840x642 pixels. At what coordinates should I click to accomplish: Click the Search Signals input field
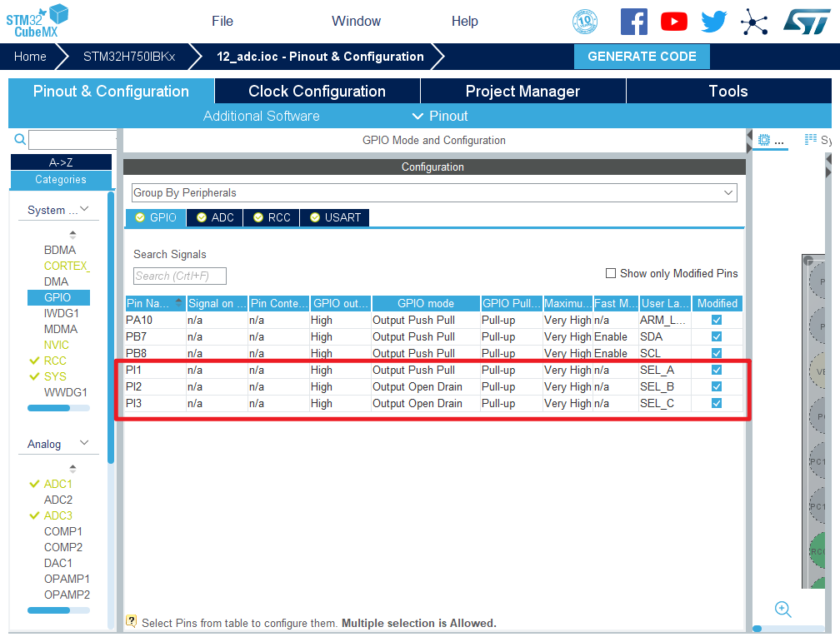[x=179, y=276]
